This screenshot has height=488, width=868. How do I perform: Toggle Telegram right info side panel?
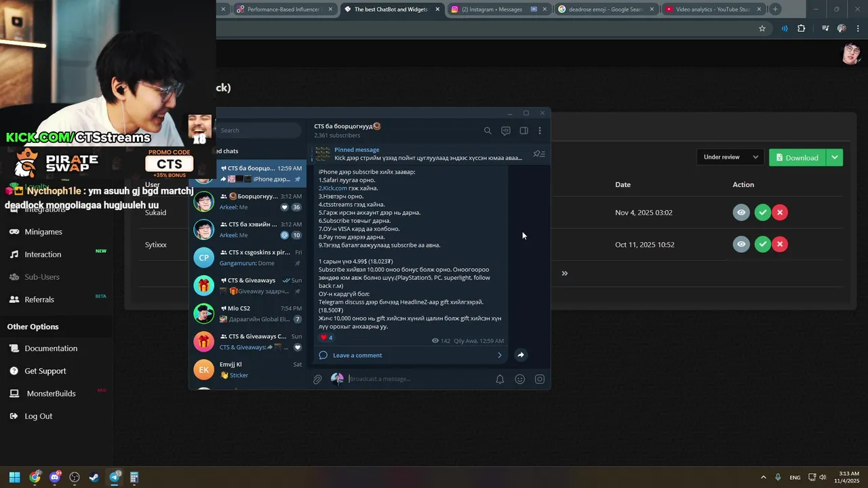(524, 131)
